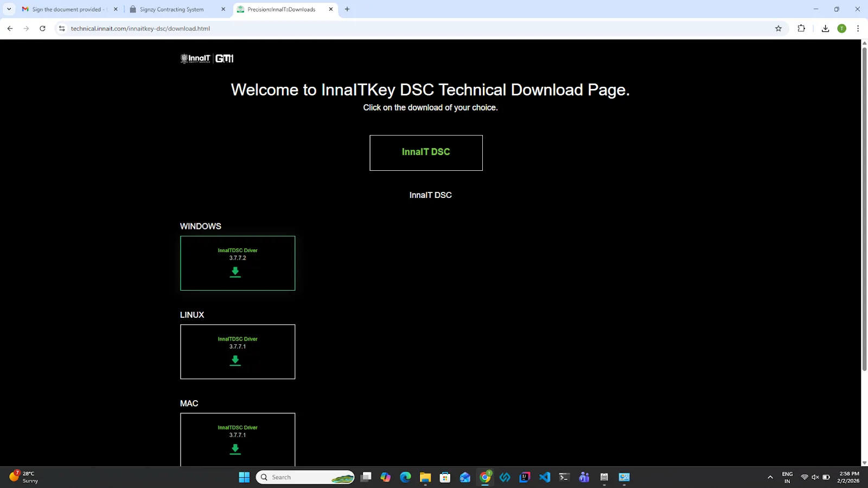View site information icon in address bar
The width and height of the screenshot is (868, 488).
point(62,29)
